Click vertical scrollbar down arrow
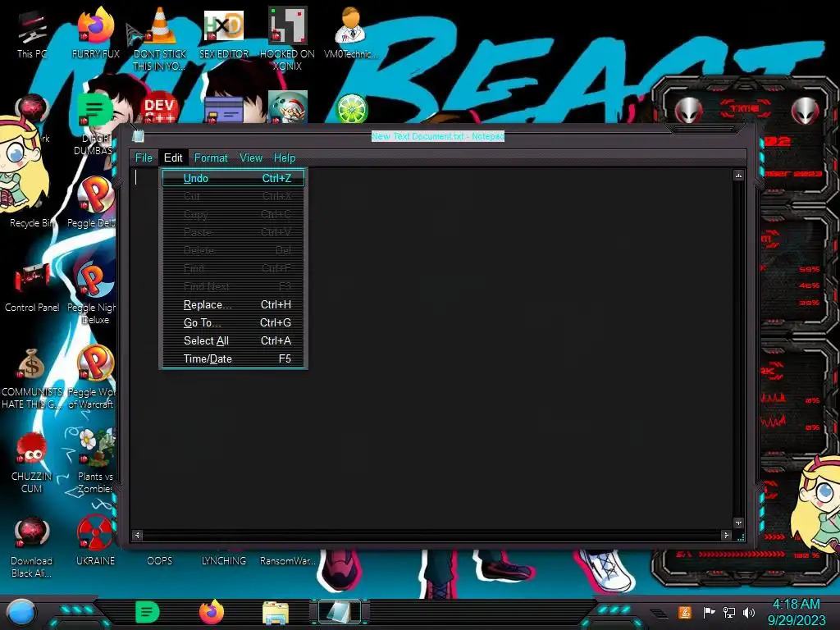 (x=739, y=523)
